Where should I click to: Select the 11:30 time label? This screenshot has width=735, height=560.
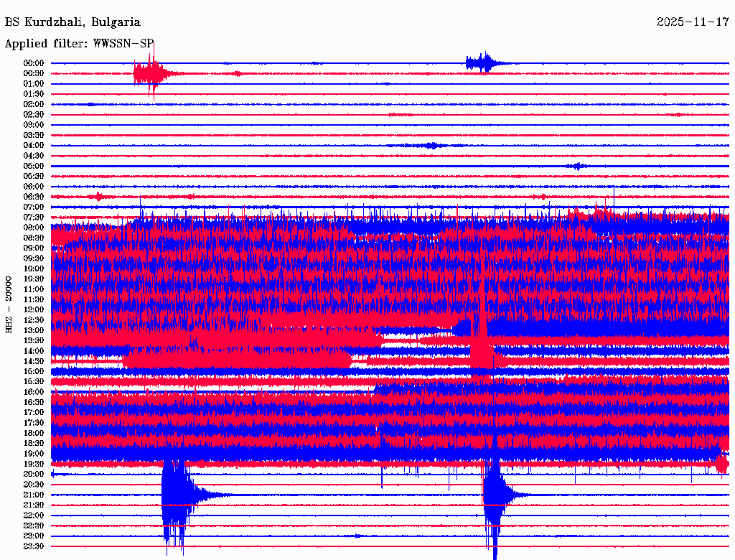[x=34, y=299]
